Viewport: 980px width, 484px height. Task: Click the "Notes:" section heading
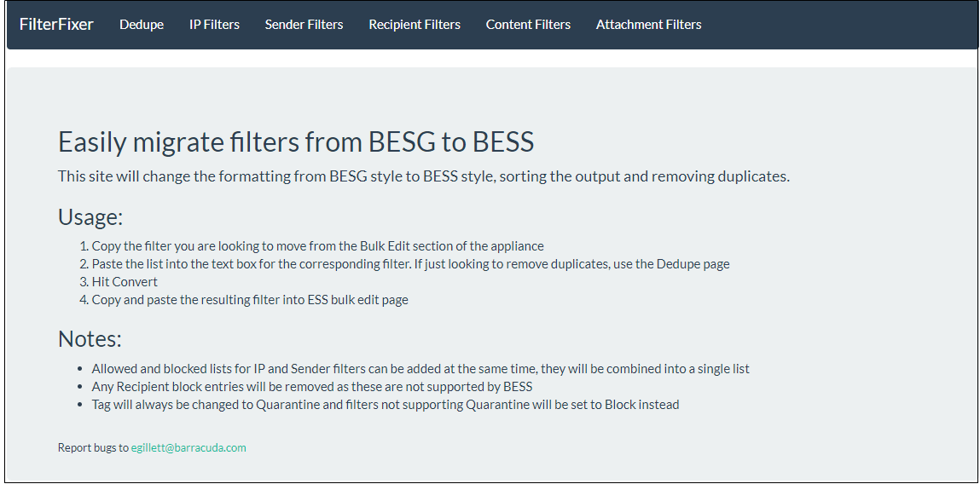[90, 339]
